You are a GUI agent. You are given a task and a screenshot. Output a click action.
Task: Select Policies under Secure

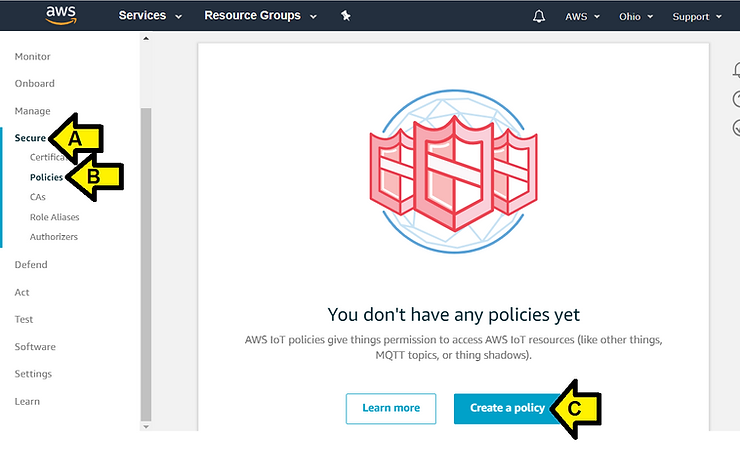click(46, 177)
